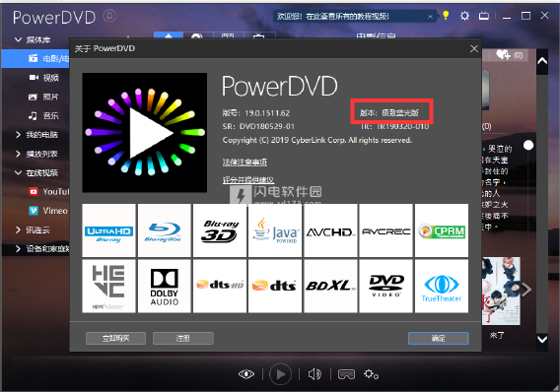The height and width of the screenshot is (392, 560).
Task: Toggle TrueTheater eye icon in playback bar
Action: 246,374
